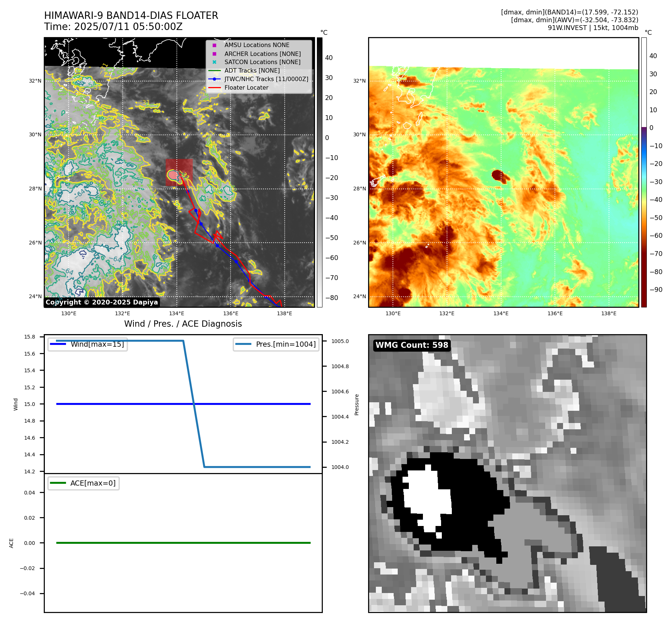Click the cyan SATCON x marker in legend
The width and height of the screenshot is (672, 626).
(x=214, y=62)
